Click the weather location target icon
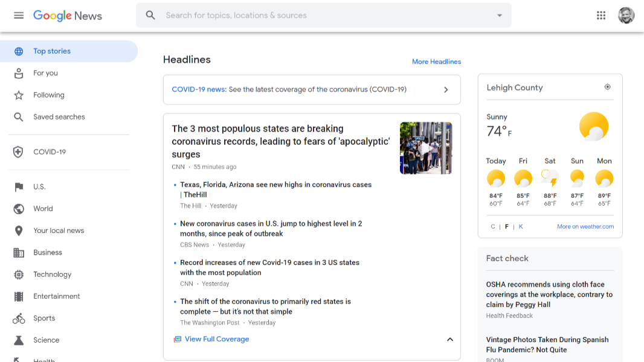Screen dimensions: 644x362 point(608,87)
